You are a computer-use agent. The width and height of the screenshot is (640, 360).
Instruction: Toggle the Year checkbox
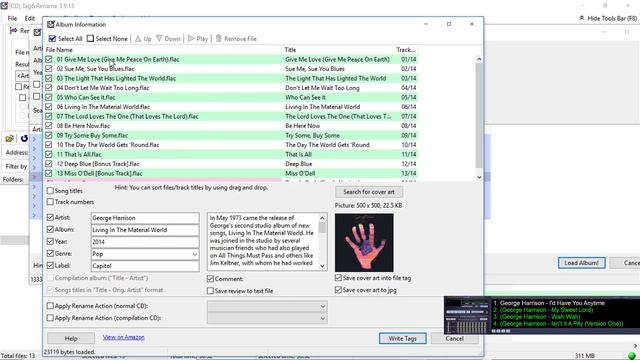(50, 241)
